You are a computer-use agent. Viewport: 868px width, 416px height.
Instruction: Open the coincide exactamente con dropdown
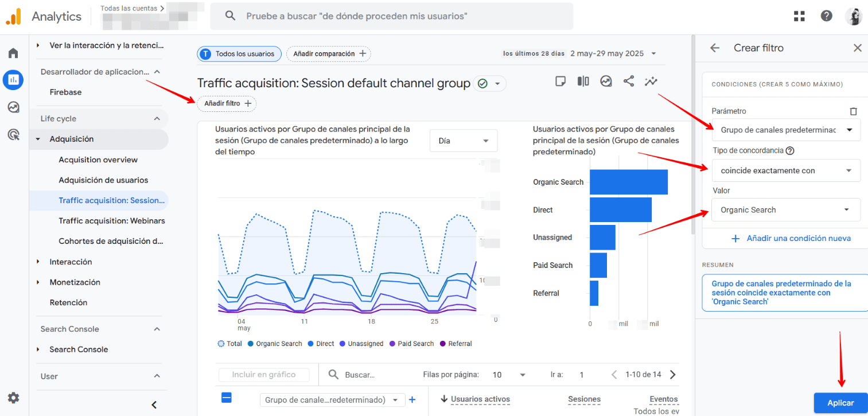pos(786,170)
